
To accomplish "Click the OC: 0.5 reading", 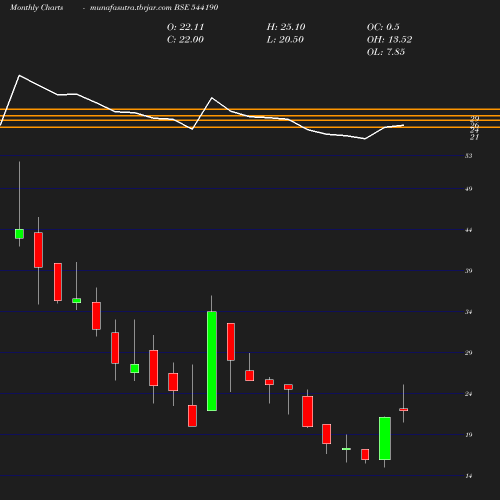I will pos(383,27).
